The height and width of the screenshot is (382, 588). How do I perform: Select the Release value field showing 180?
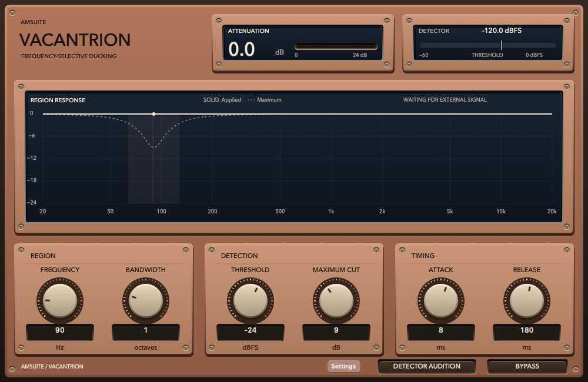click(x=526, y=332)
